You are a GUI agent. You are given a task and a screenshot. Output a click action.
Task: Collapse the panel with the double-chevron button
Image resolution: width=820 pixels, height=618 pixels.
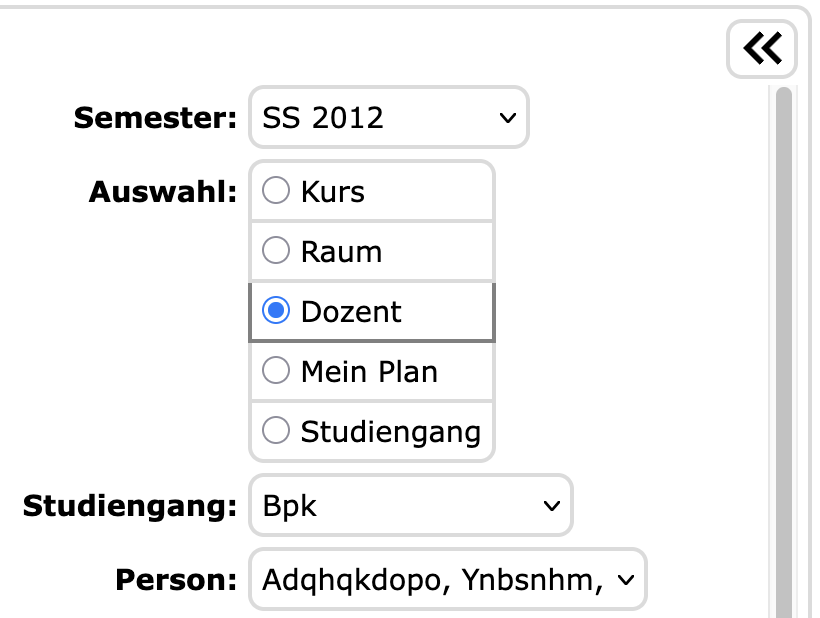762,48
